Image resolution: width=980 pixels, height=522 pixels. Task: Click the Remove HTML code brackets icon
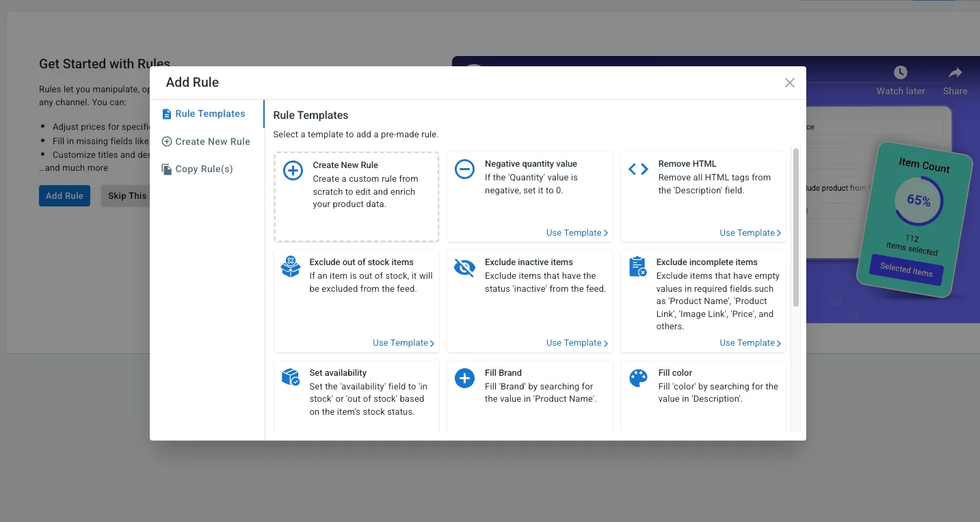point(638,169)
